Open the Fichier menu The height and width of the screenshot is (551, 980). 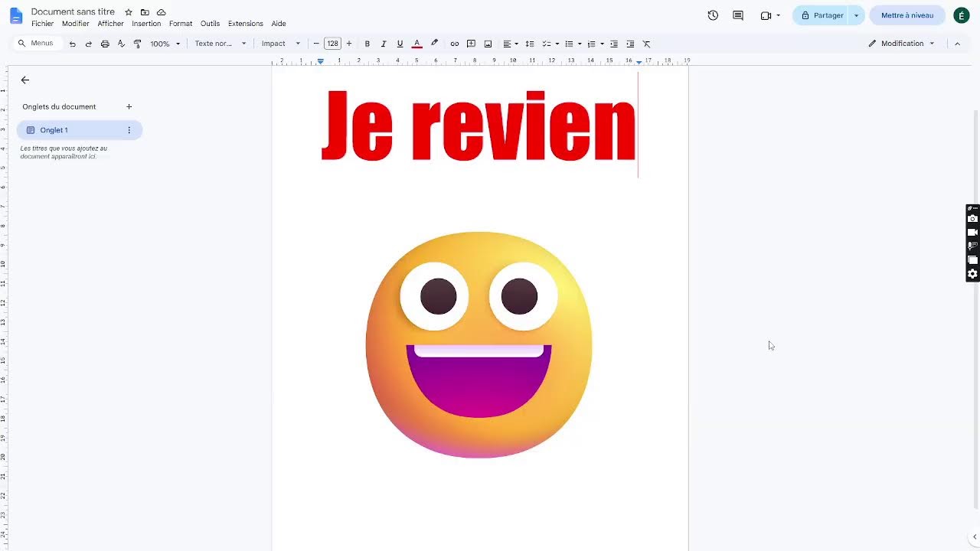42,24
